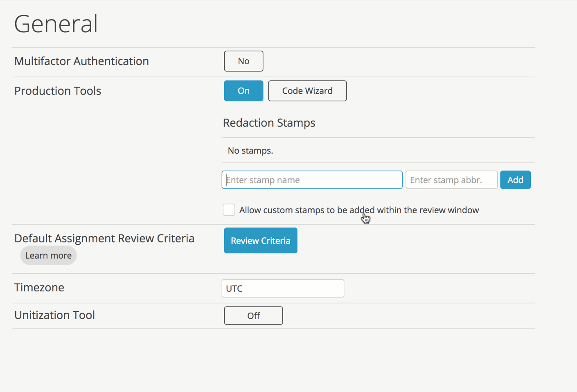Select Default Assignment Review Criteria label
The width and height of the screenshot is (577, 392).
point(104,238)
